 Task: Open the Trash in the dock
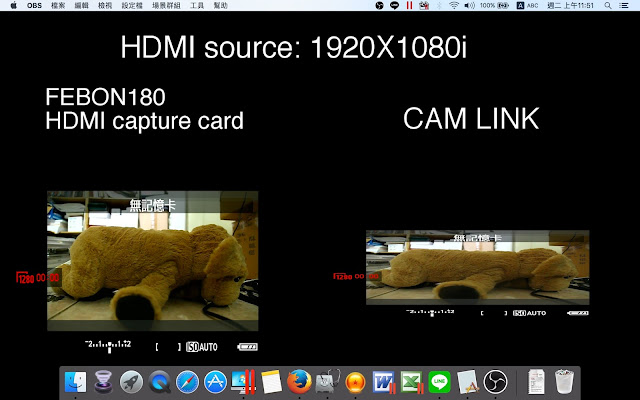[564, 382]
